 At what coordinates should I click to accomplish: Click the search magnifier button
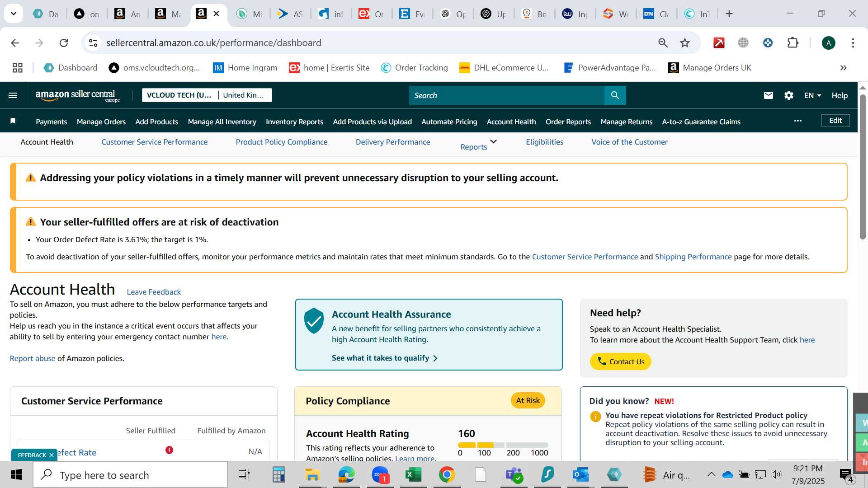(x=615, y=95)
